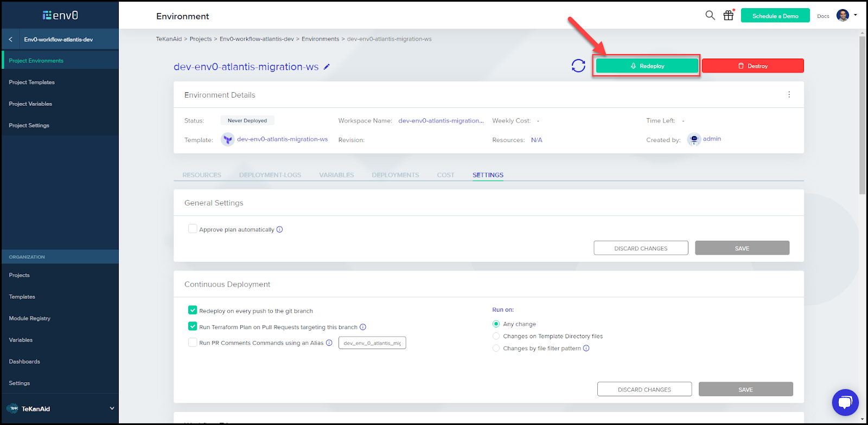868x425 pixels.
Task: Click Projects in the breadcrumb
Action: pos(201,39)
